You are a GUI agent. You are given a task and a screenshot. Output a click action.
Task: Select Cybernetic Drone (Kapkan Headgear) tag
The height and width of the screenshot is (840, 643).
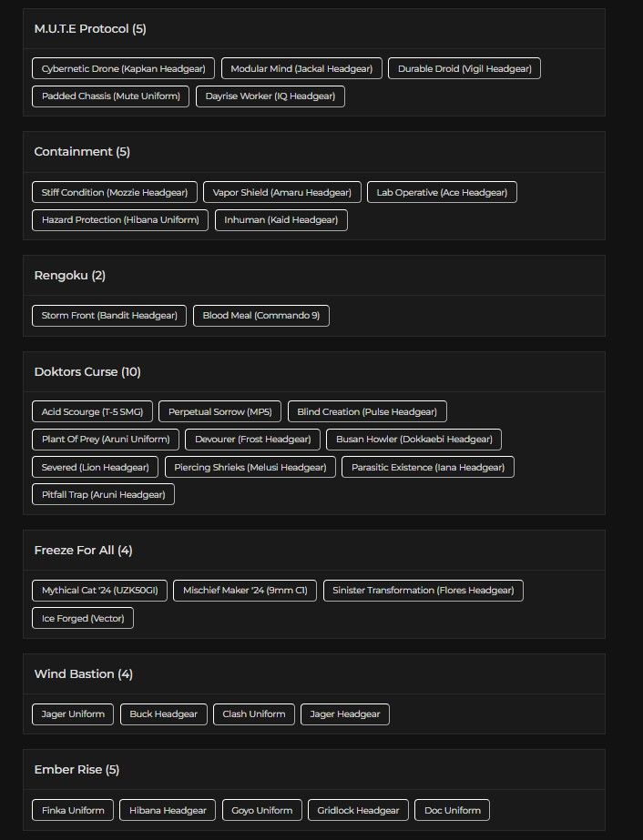(123, 68)
